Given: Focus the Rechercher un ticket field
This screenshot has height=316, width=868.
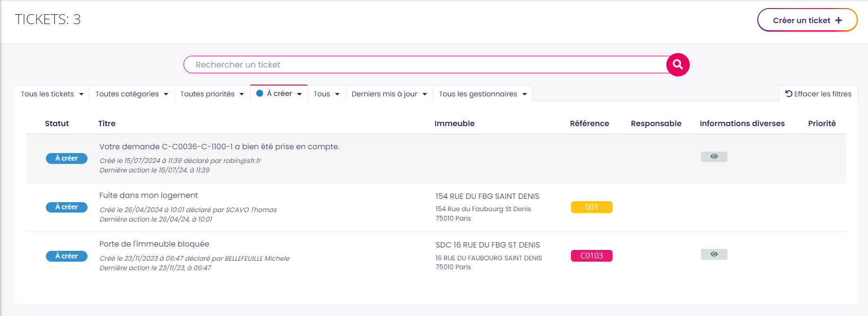Looking at the screenshot, I should click(426, 65).
